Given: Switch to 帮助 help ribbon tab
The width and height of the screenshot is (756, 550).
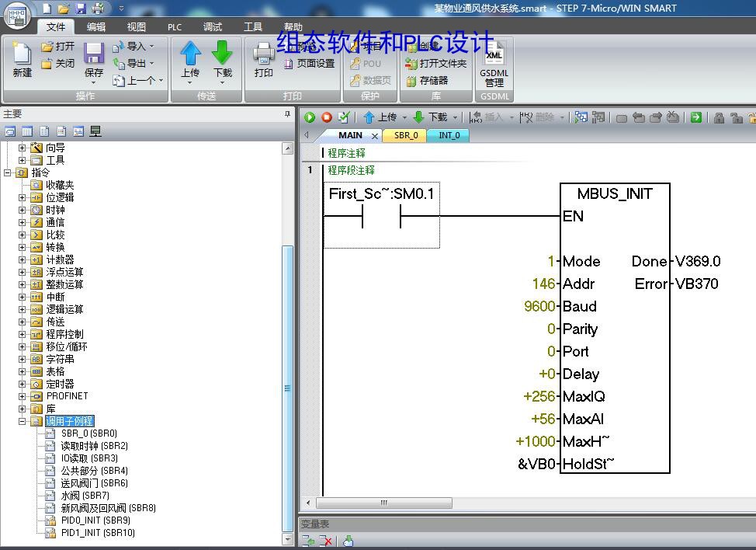Looking at the screenshot, I should 293,27.
